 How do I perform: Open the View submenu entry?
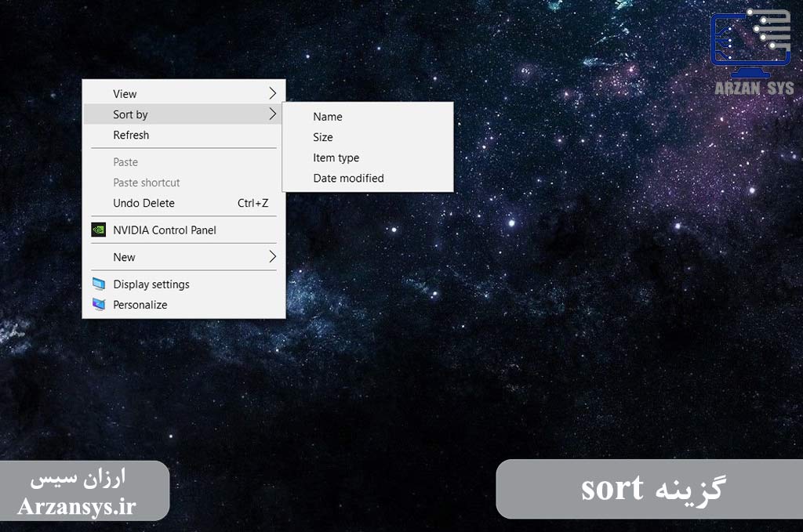(x=183, y=93)
